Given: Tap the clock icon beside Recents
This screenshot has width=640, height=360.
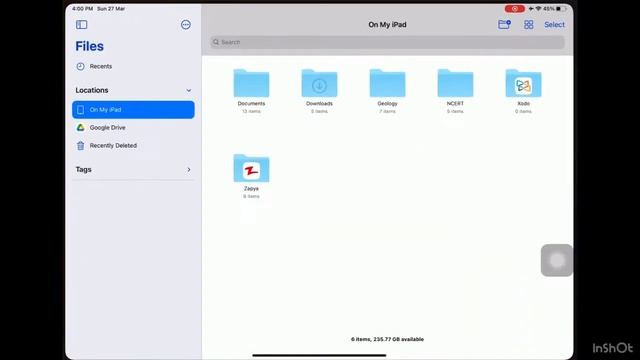Looking at the screenshot, I should [x=80, y=66].
